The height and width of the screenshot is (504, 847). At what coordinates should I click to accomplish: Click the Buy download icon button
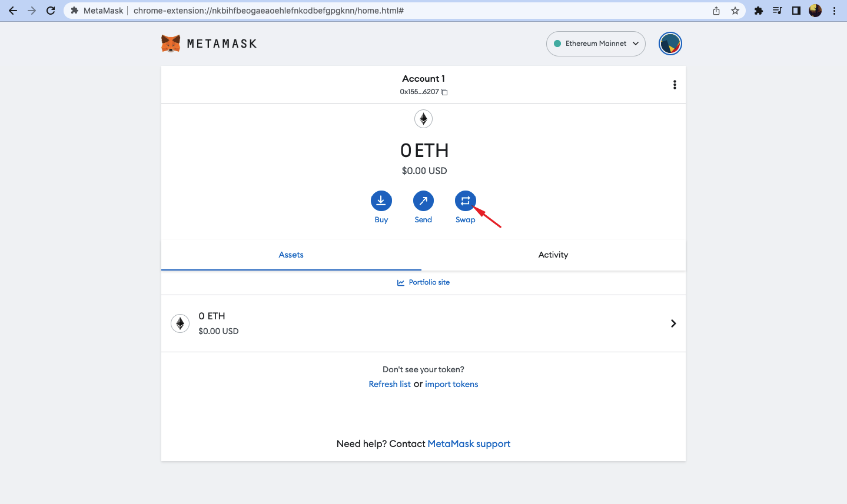click(381, 201)
